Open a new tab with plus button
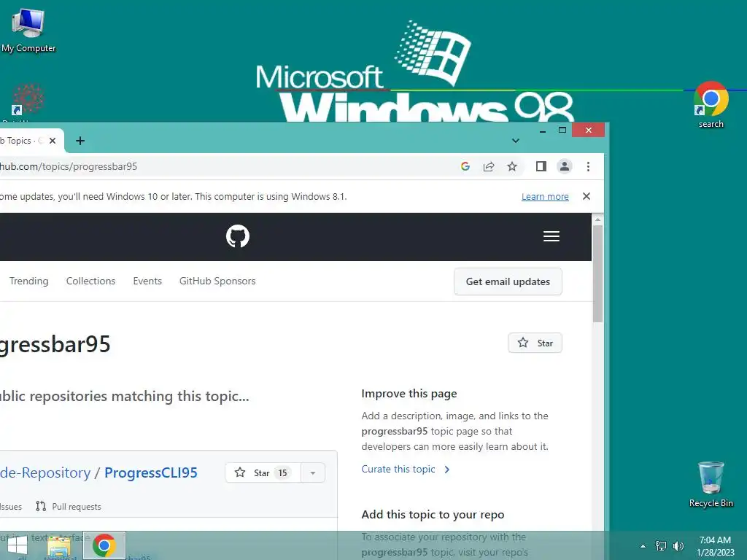The height and width of the screenshot is (560, 747). [x=80, y=141]
